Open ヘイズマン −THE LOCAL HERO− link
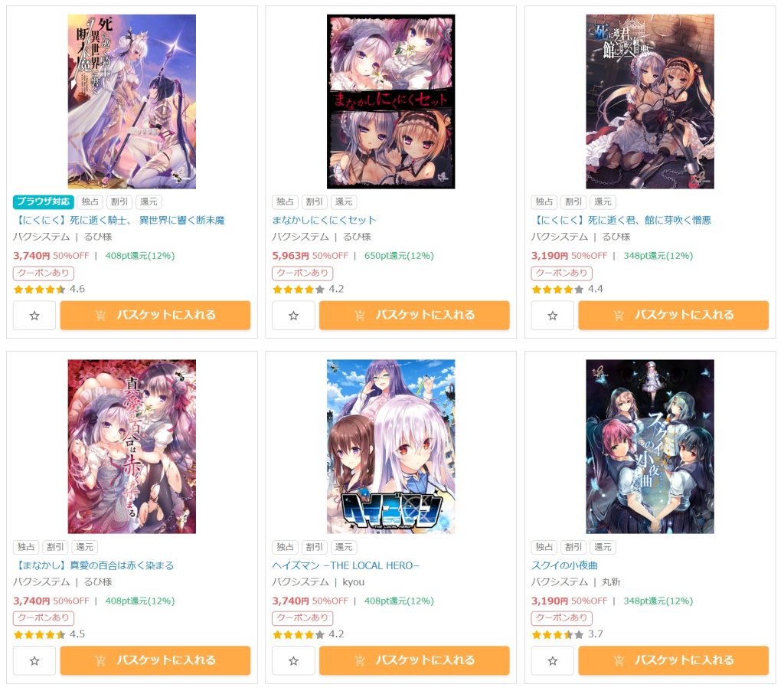The height and width of the screenshot is (691, 784). (x=346, y=565)
